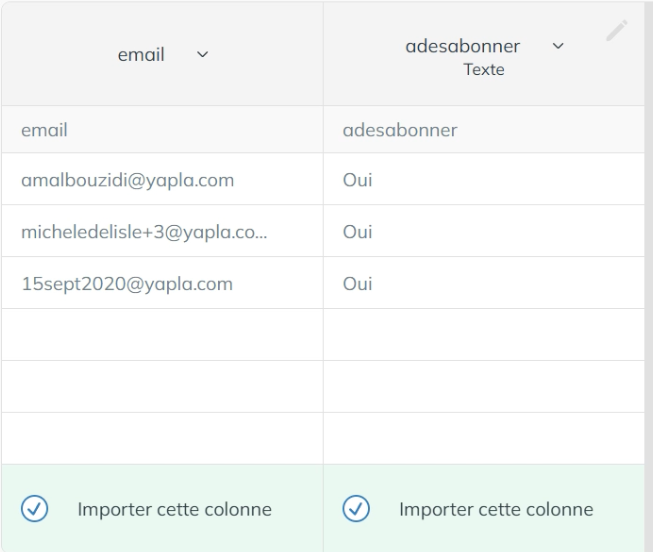
Task: Click 'Importer cette colonne' label under adesabonner
Action: 496,509
